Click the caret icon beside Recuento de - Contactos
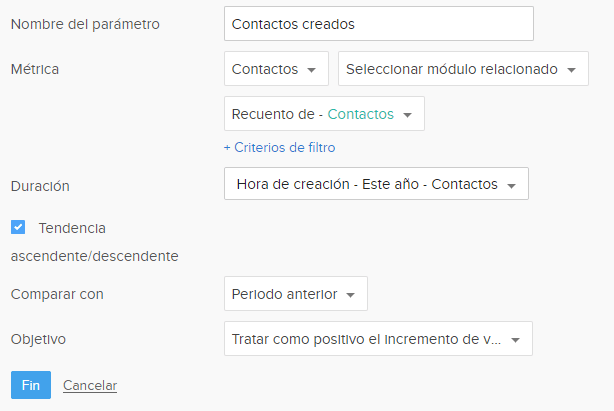614x411 pixels. (x=407, y=115)
